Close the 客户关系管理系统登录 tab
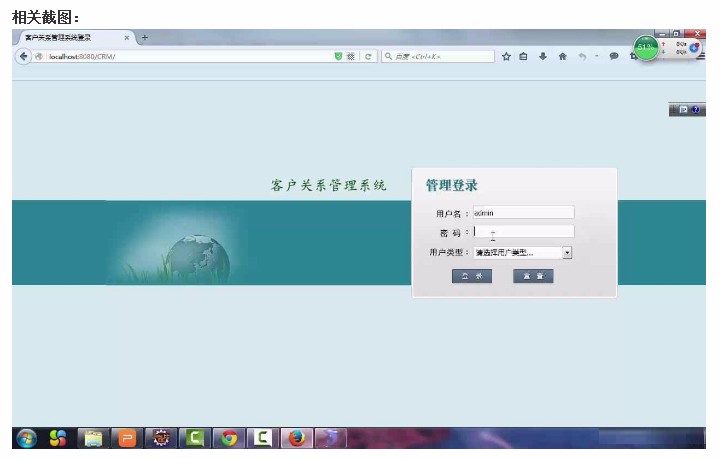 (x=127, y=38)
